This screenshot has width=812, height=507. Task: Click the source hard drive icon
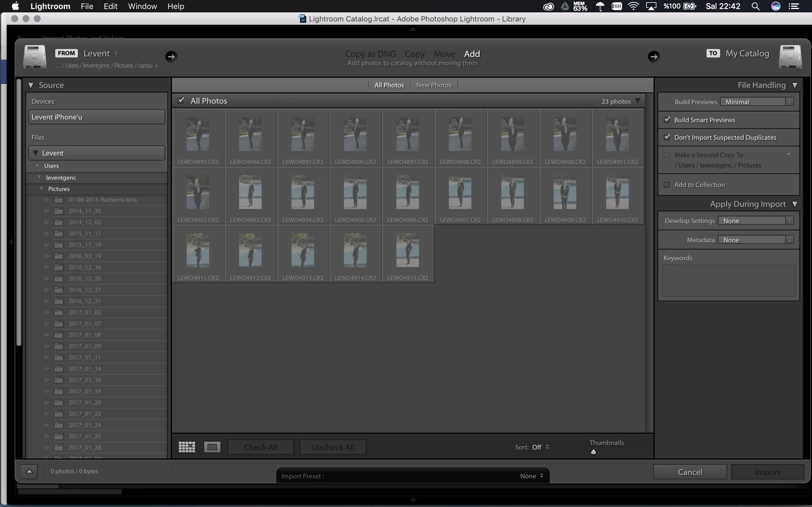[35, 57]
